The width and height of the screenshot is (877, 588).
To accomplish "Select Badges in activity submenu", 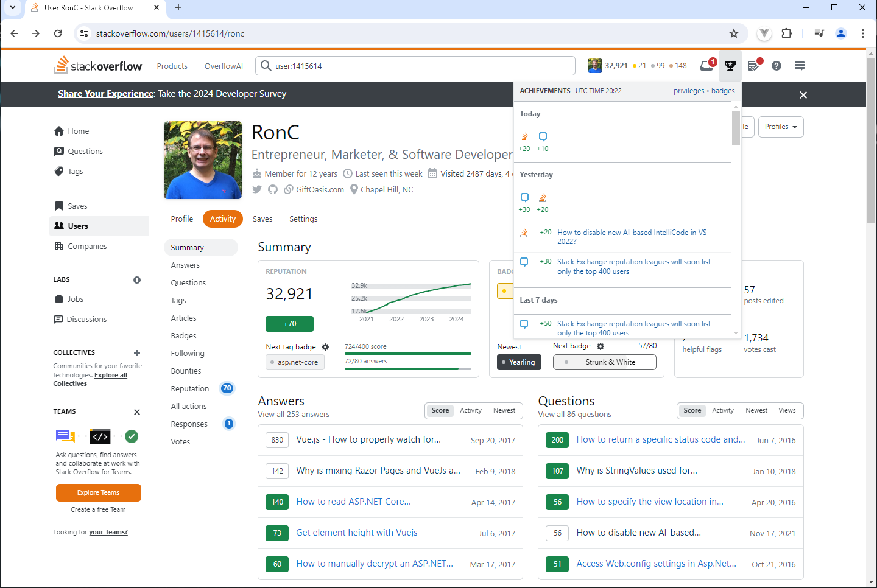I will point(183,335).
